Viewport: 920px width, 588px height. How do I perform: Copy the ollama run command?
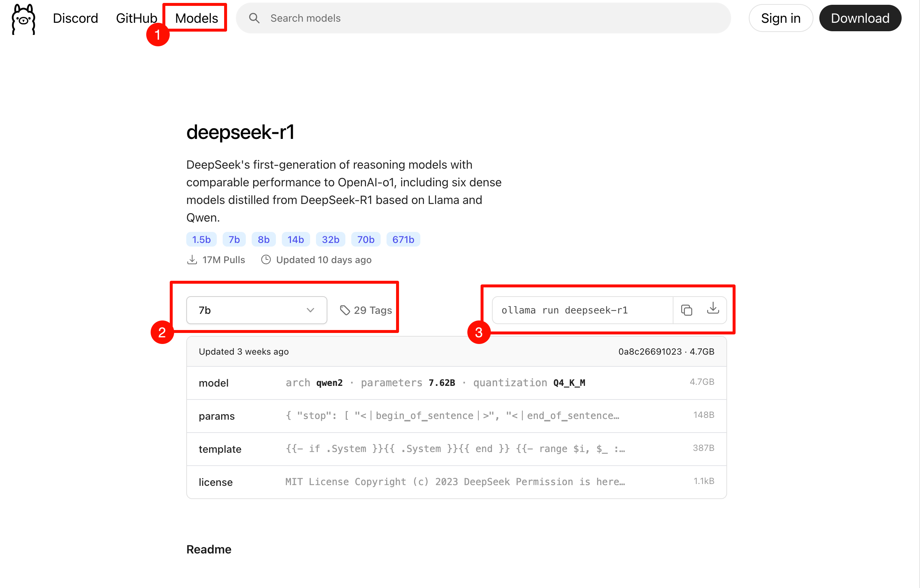[x=686, y=310]
